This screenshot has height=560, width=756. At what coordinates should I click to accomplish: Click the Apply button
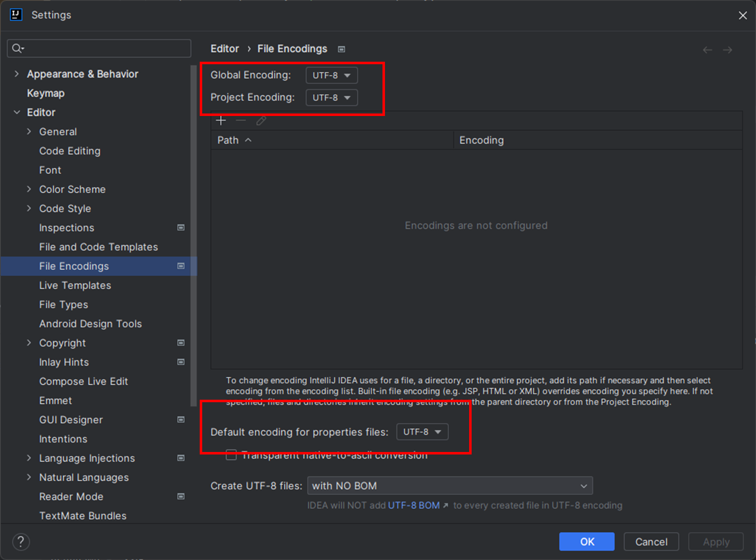tap(716, 542)
